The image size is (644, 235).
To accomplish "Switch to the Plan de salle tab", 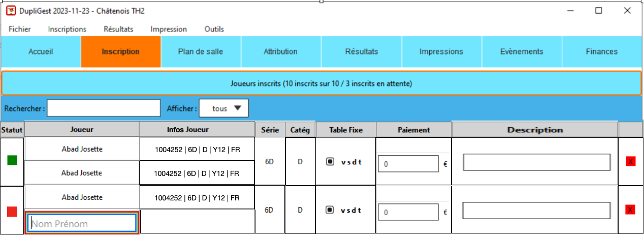I will point(201,51).
